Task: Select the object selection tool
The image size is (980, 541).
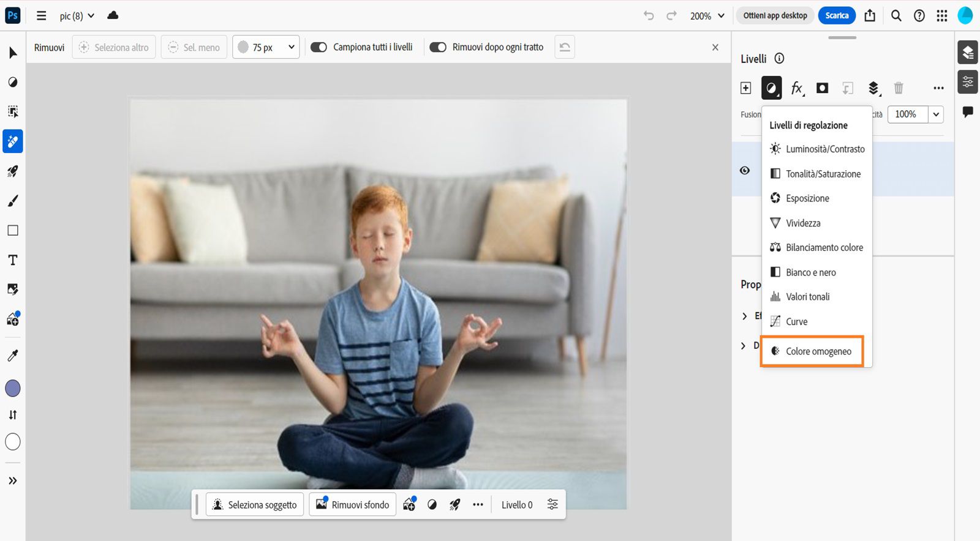Action: click(x=13, y=111)
